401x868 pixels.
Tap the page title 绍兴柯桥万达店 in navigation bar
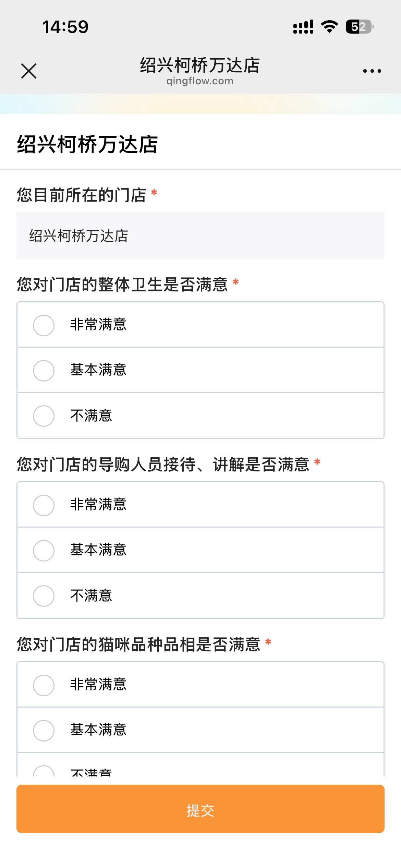200,65
